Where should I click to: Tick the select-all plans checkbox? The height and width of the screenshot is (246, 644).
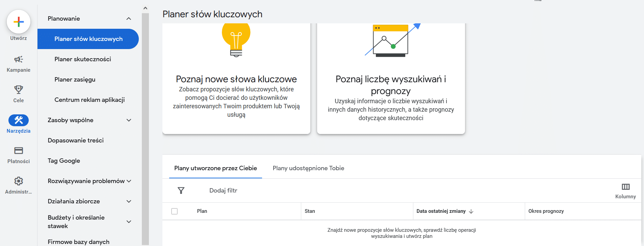[x=174, y=211]
